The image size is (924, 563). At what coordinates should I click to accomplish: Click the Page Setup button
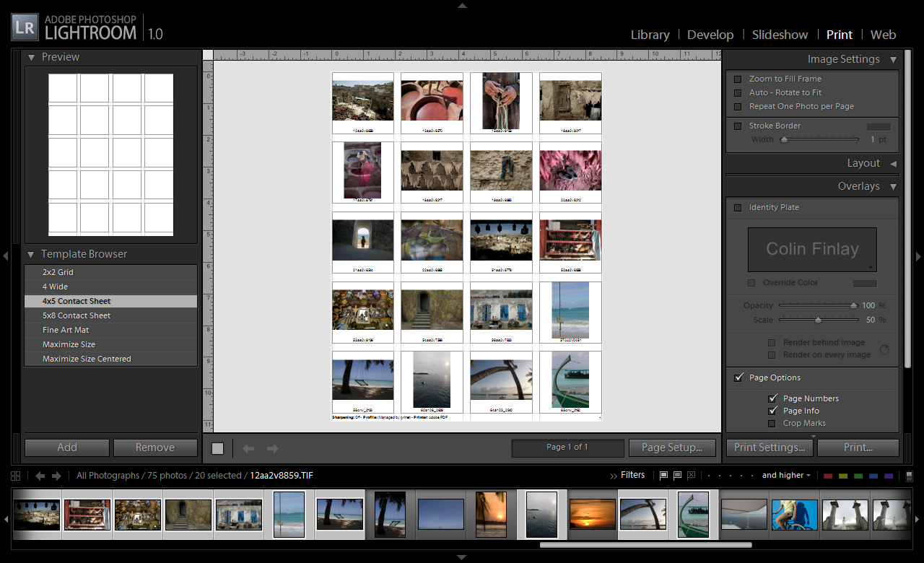671,448
